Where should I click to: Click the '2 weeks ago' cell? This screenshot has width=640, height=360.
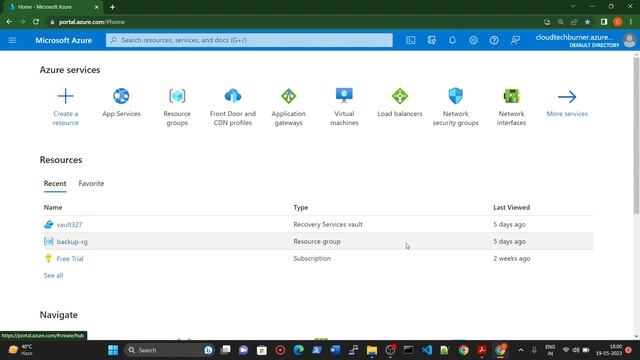[x=511, y=258]
